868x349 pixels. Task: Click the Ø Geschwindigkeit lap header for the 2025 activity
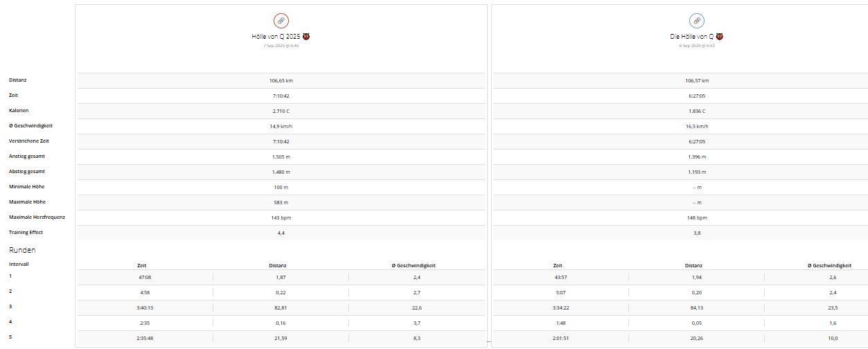click(414, 265)
